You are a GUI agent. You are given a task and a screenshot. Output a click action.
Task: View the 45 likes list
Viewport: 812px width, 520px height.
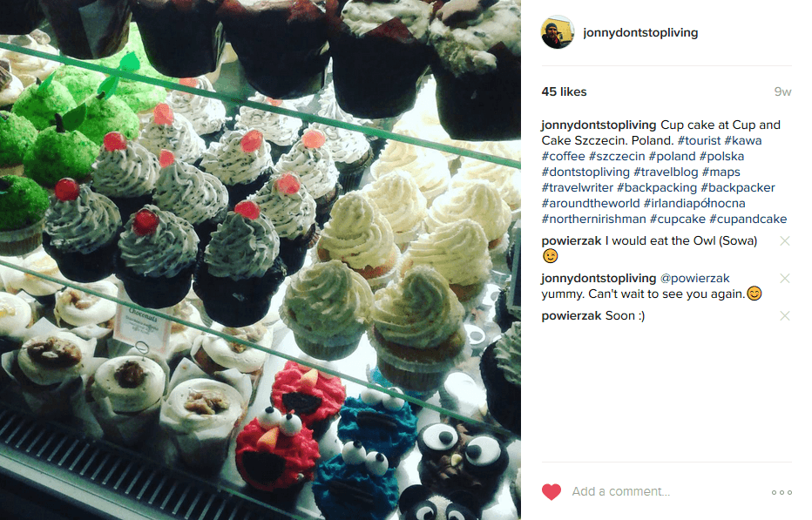(564, 91)
